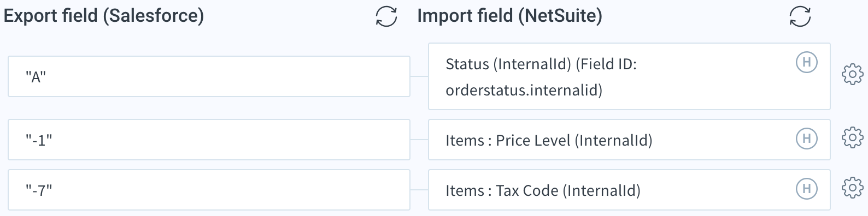
Task: Edit the export field containing "-1"
Action: pos(209,140)
